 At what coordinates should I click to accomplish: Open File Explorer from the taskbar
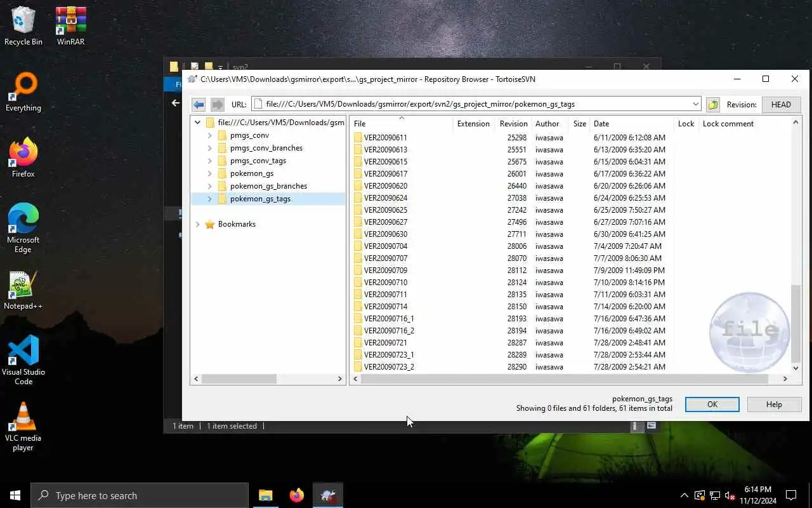(x=265, y=495)
